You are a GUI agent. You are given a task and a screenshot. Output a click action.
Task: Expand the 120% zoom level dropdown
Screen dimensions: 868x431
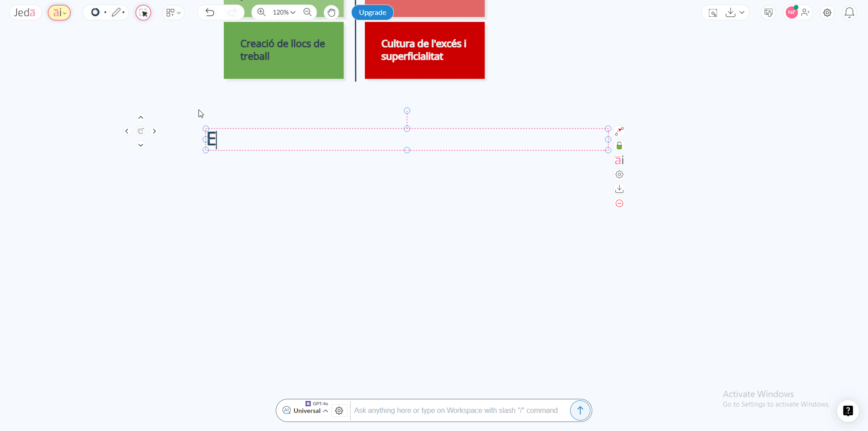coord(284,13)
